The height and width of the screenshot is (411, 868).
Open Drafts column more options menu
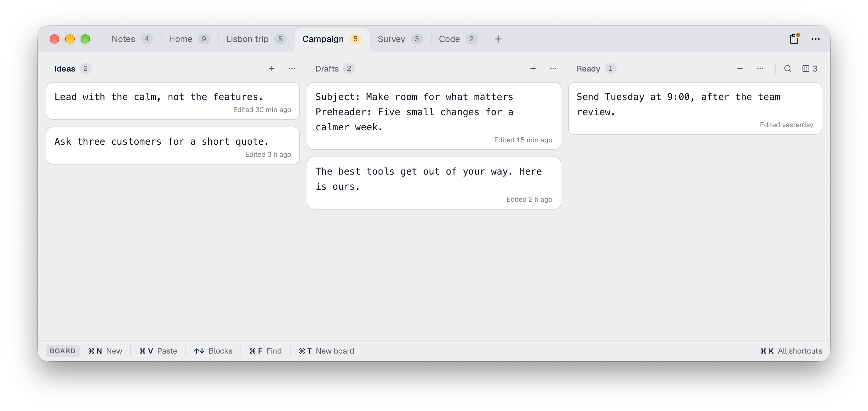553,69
